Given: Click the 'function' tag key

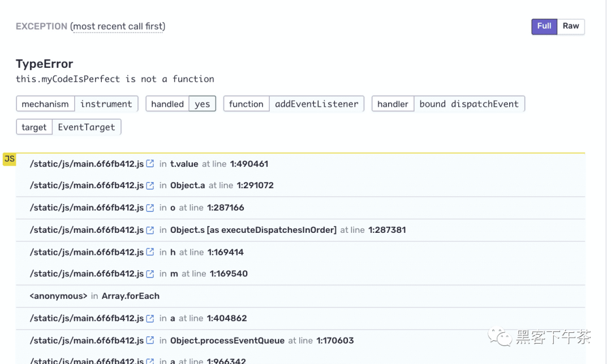Looking at the screenshot, I should 246,104.
